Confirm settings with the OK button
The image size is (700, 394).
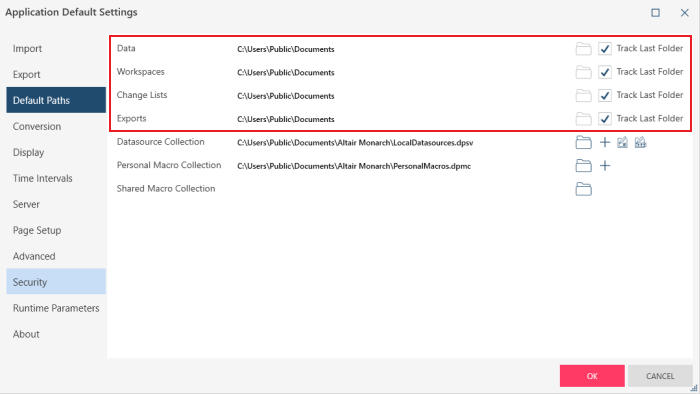tap(592, 376)
